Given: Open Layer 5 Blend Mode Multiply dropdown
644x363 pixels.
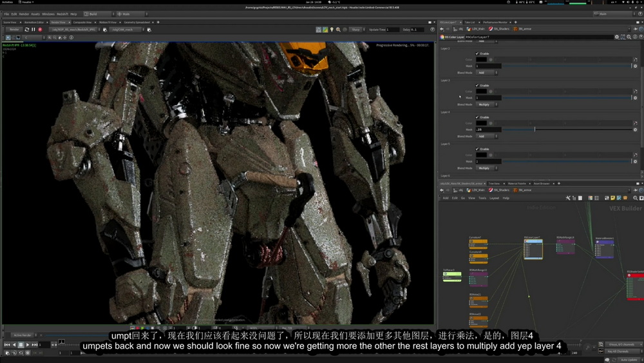Looking at the screenshot, I should tap(487, 168).
